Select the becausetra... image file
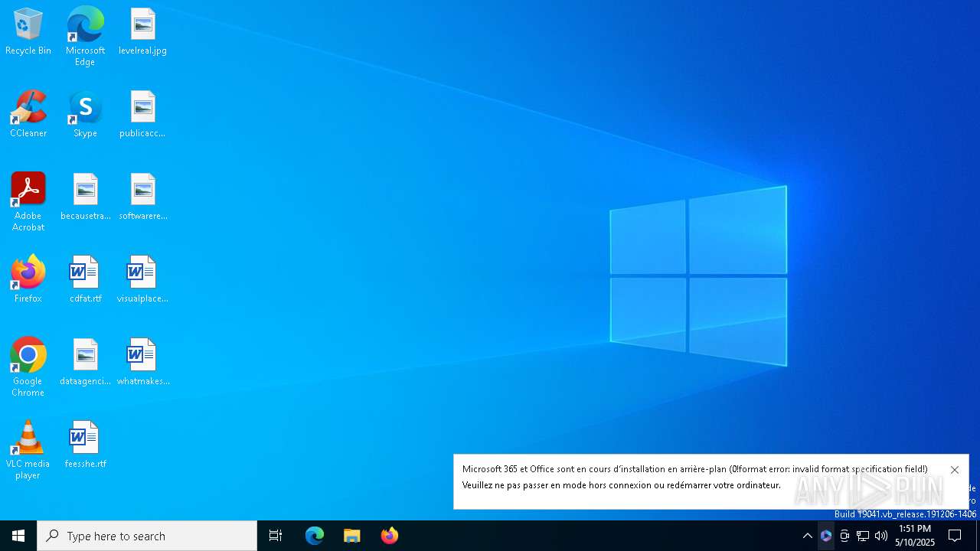 [86, 197]
